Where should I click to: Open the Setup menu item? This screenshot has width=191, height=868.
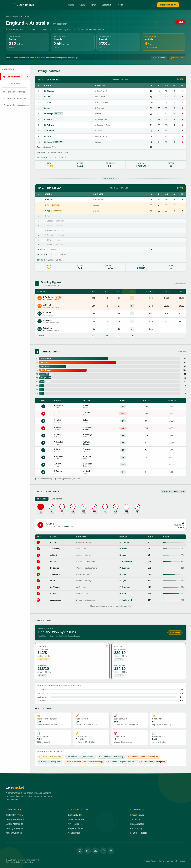pos(82,5)
